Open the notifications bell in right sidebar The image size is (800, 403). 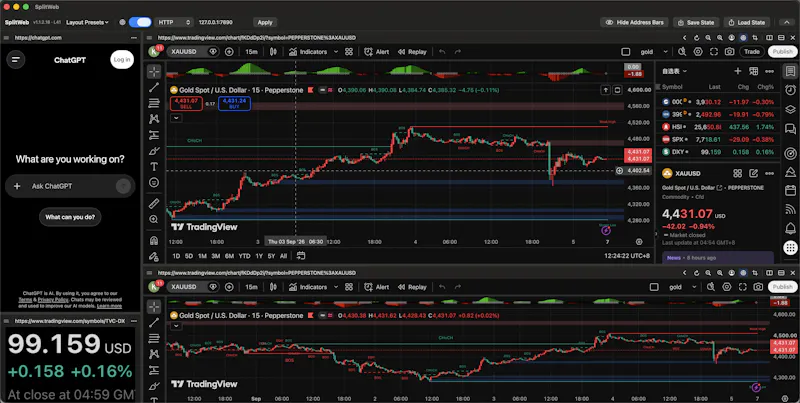tap(790, 227)
